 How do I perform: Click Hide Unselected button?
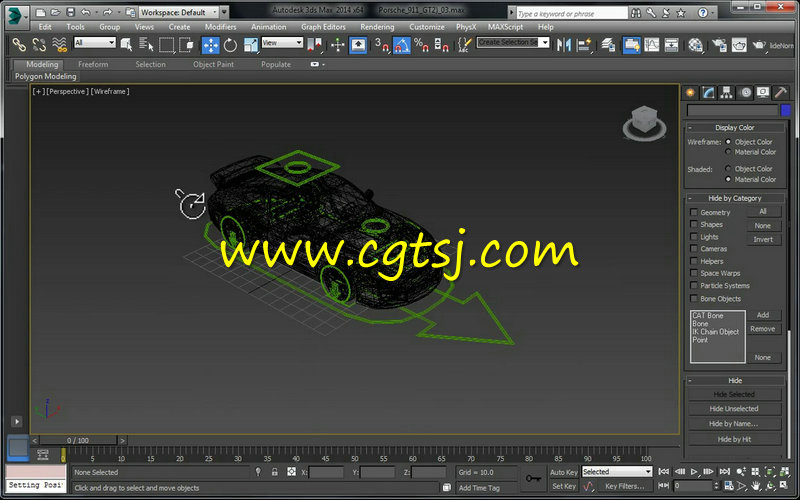click(x=734, y=409)
